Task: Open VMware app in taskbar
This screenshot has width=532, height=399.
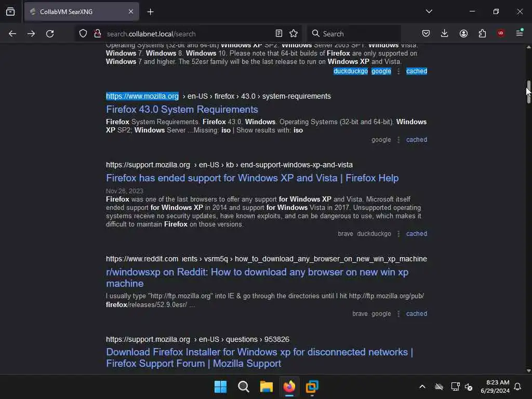Action: pyautogui.click(x=312, y=387)
